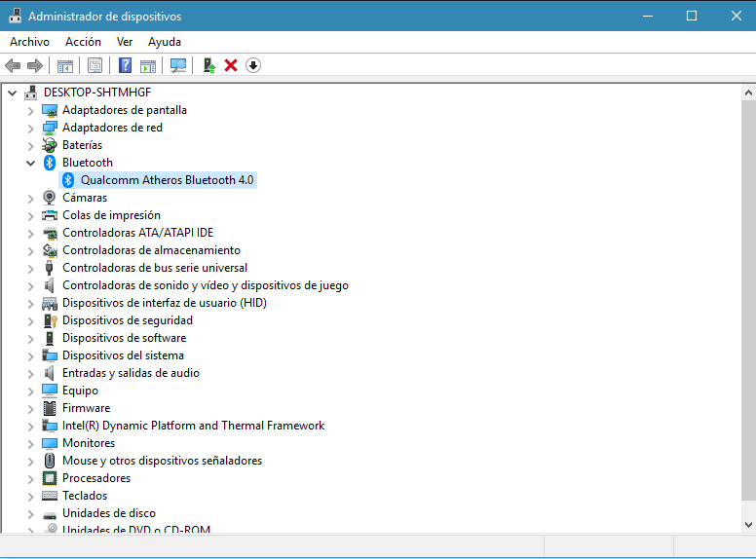Image resolution: width=756 pixels, height=559 pixels.
Task: Toggle the console tree pane icon
Action: pyautogui.click(x=65, y=65)
